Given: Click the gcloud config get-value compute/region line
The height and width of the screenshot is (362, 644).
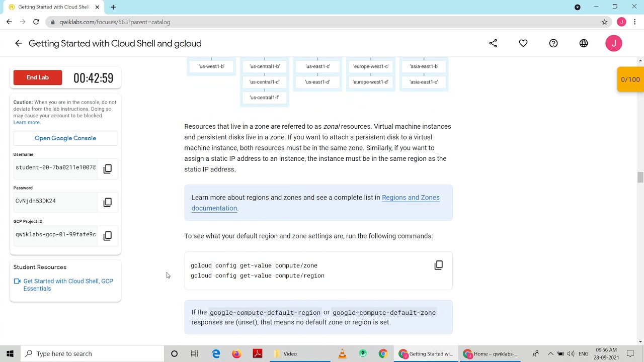Looking at the screenshot, I should click(x=258, y=276).
